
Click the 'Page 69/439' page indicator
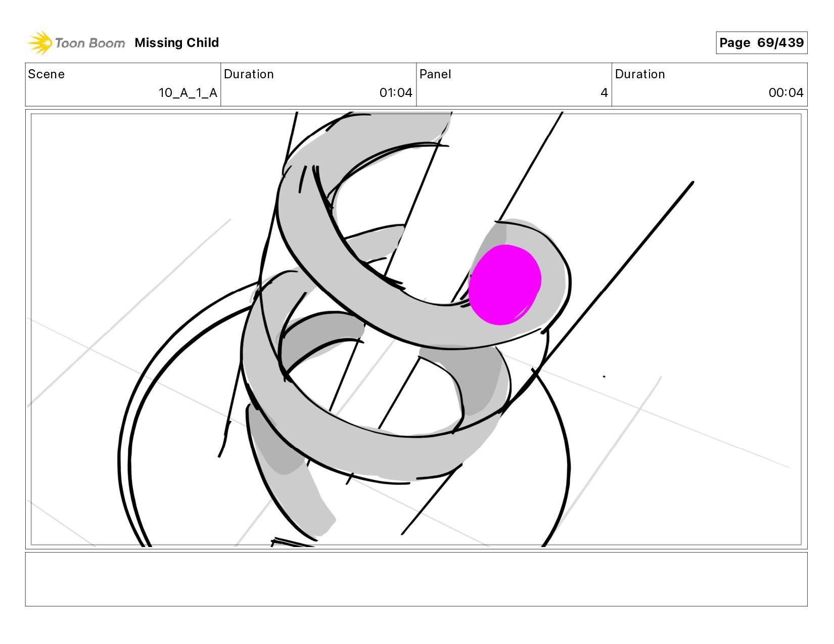click(761, 42)
